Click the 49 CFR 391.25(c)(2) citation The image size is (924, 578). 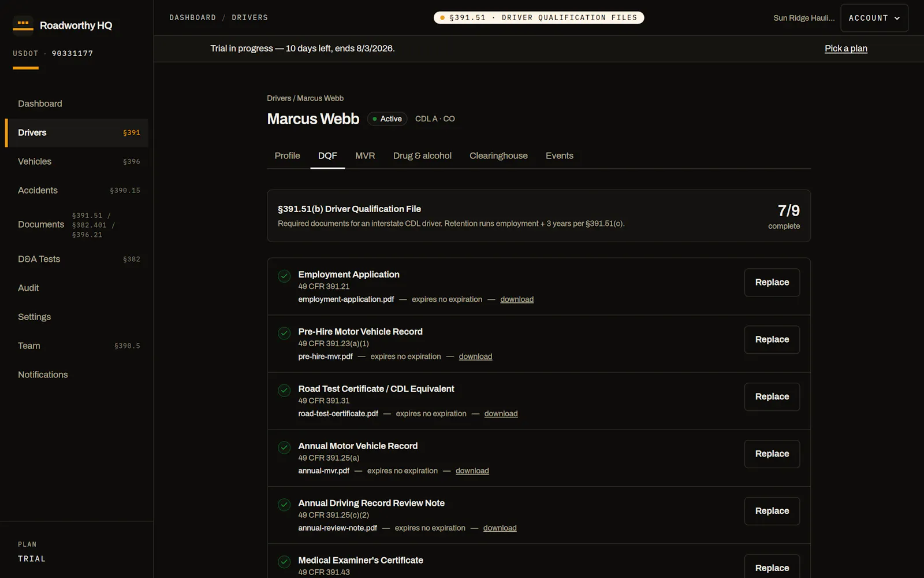point(333,516)
